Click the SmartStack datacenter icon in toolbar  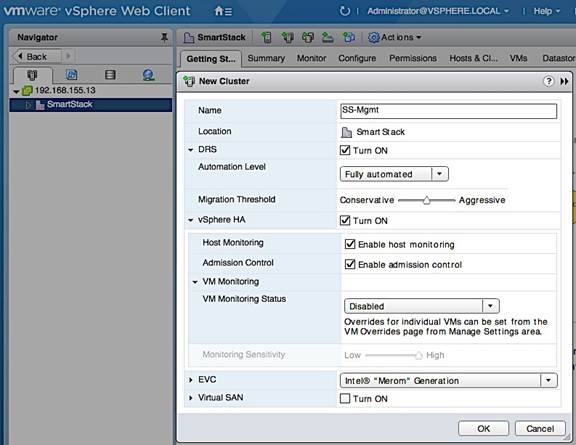[189, 37]
